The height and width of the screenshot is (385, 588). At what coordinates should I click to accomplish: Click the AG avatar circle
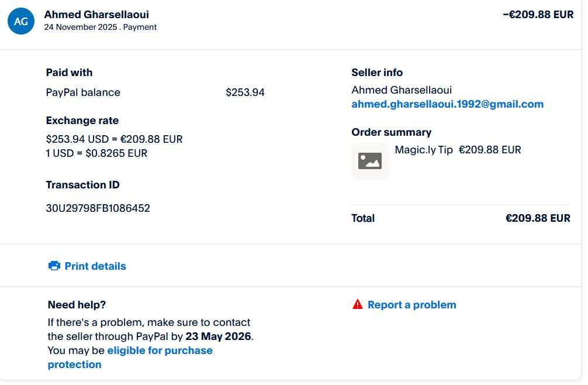point(21,21)
